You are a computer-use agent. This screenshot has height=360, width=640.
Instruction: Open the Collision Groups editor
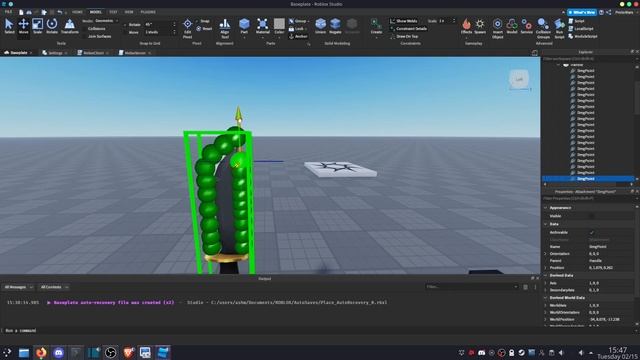(x=543, y=28)
